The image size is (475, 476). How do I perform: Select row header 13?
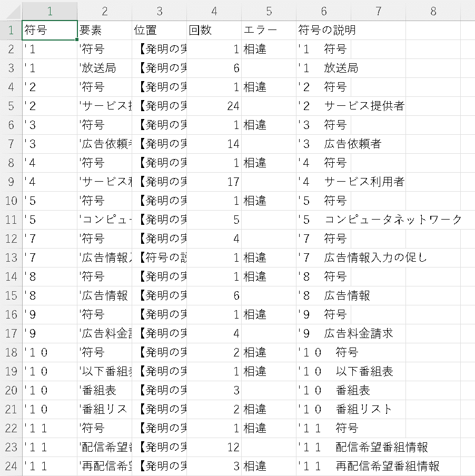click(x=11, y=257)
